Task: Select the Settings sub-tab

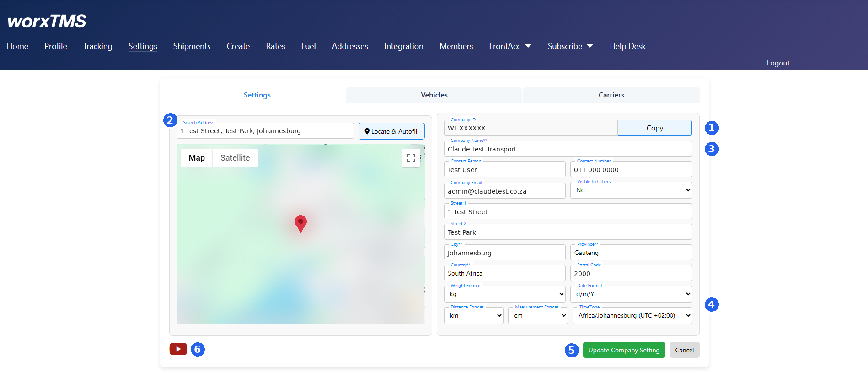Action: point(257,95)
